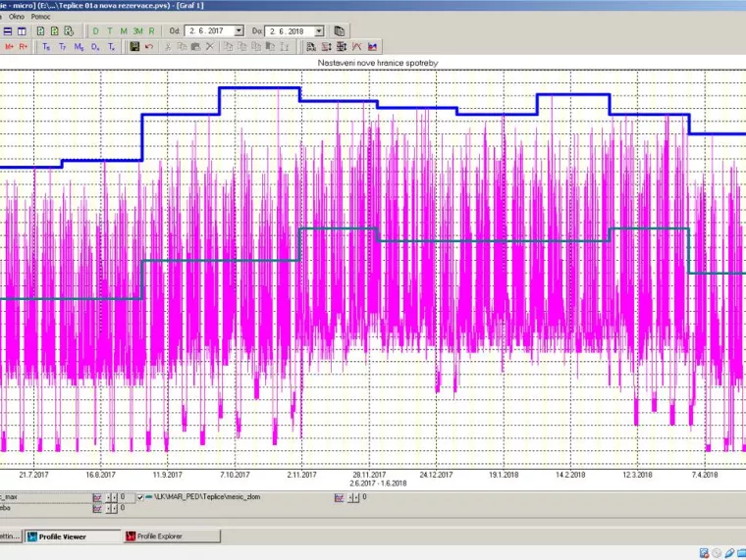Click the blue-red chart icon ending the toolbar
746x560 pixels.
373,47
